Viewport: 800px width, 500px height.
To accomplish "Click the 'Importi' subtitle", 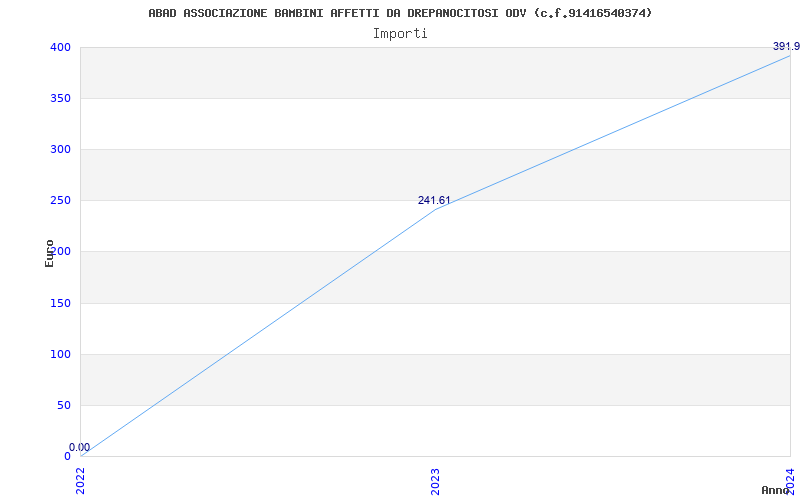I will click(x=400, y=34).
